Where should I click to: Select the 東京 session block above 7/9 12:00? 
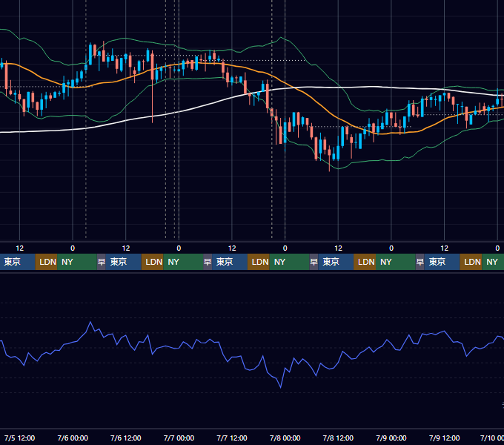click(x=442, y=262)
